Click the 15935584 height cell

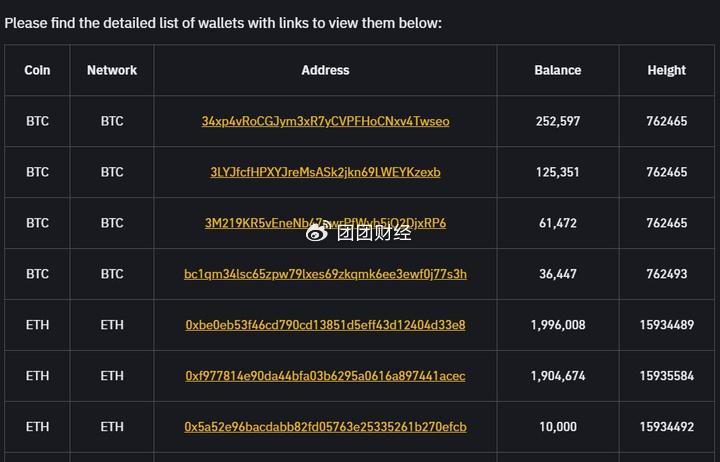tap(666, 376)
